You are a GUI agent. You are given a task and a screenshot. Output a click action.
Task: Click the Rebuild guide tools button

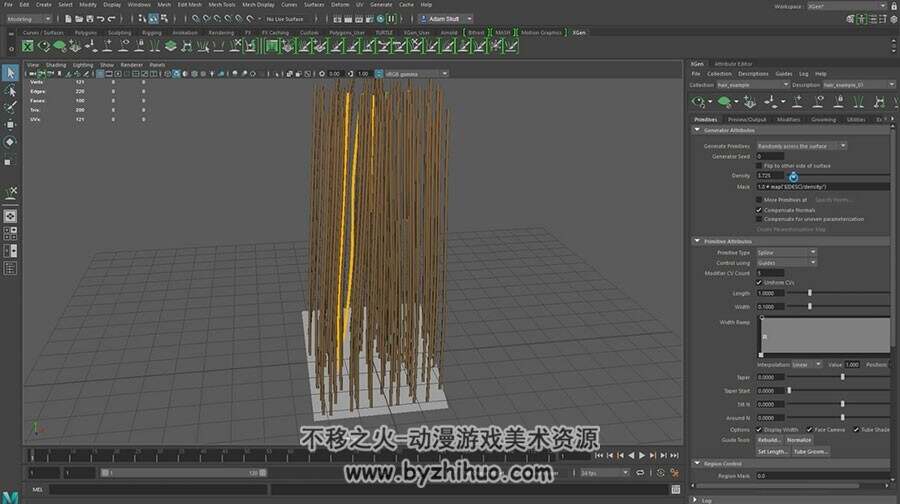(769, 440)
